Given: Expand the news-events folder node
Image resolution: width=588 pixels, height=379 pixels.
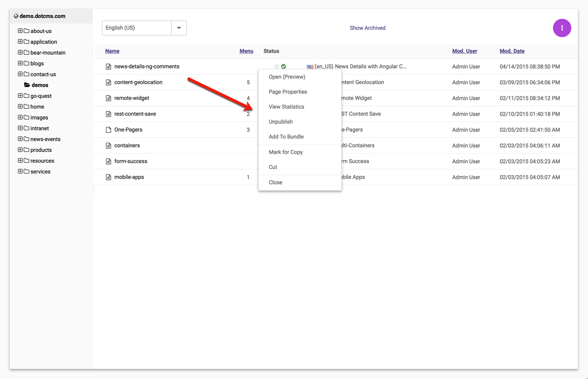Looking at the screenshot, I should tap(20, 139).
